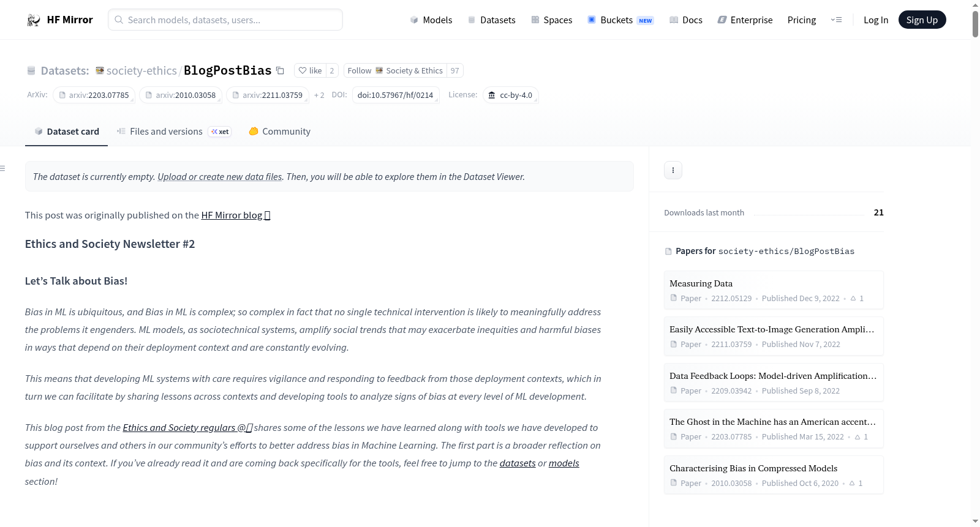Jump to the datasets section link
Viewport: 980px width, 527px height.
point(518,463)
